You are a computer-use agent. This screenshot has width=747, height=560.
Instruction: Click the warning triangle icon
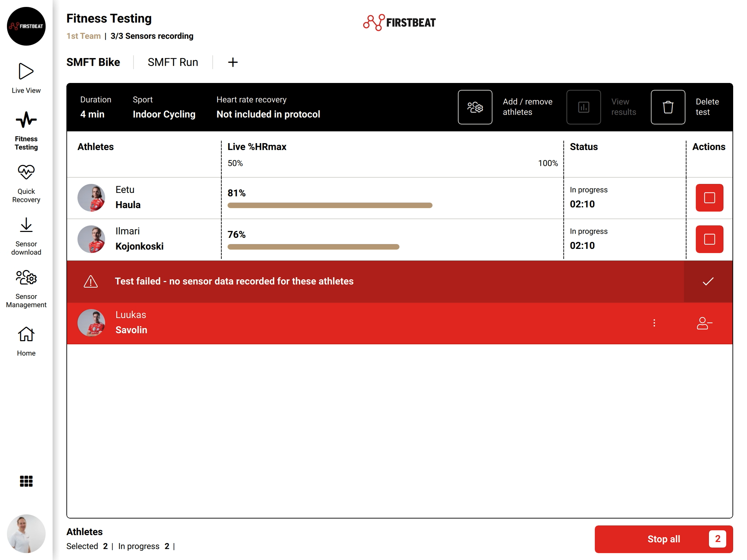(x=91, y=281)
